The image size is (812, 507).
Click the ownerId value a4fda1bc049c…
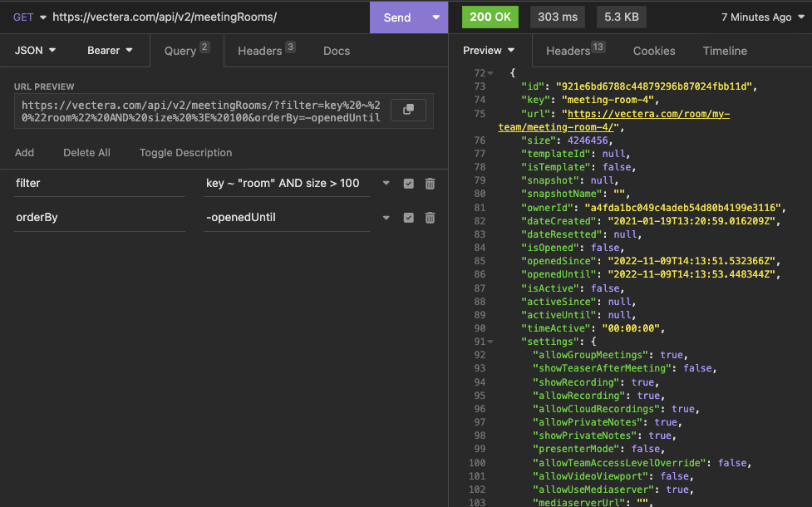point(682,208)
